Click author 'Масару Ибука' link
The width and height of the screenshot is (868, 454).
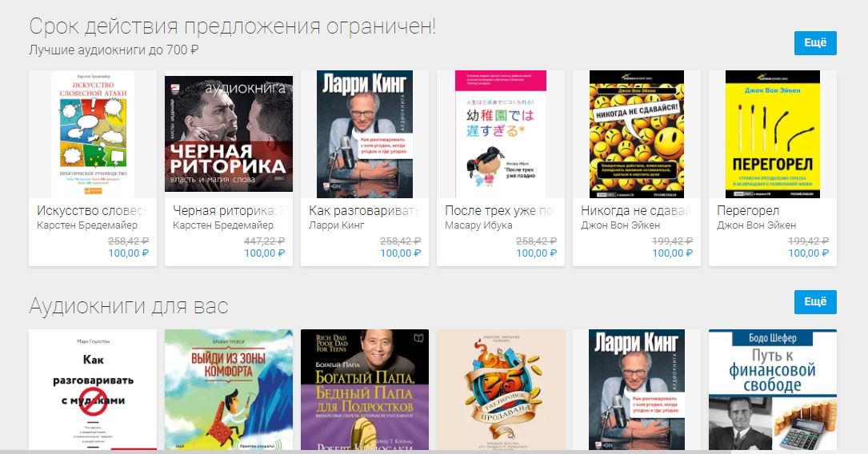pyautogui.click(x=478, y=225)
